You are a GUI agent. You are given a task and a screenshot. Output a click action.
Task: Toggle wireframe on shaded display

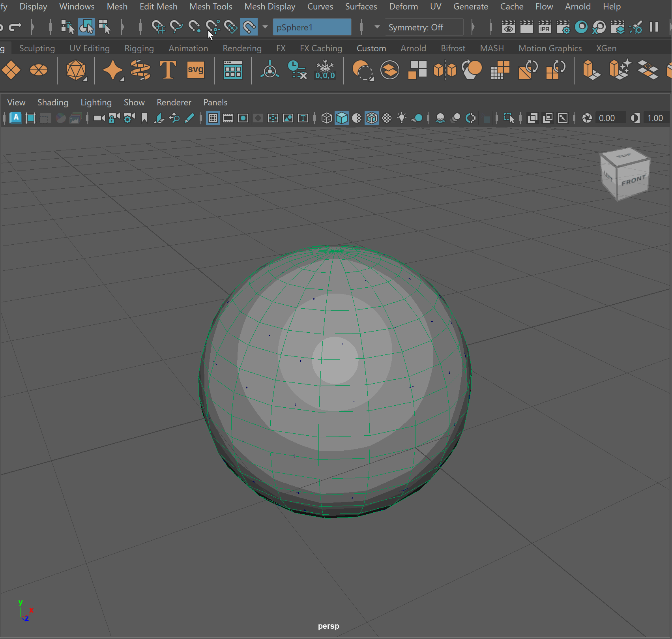coord(372,118)
